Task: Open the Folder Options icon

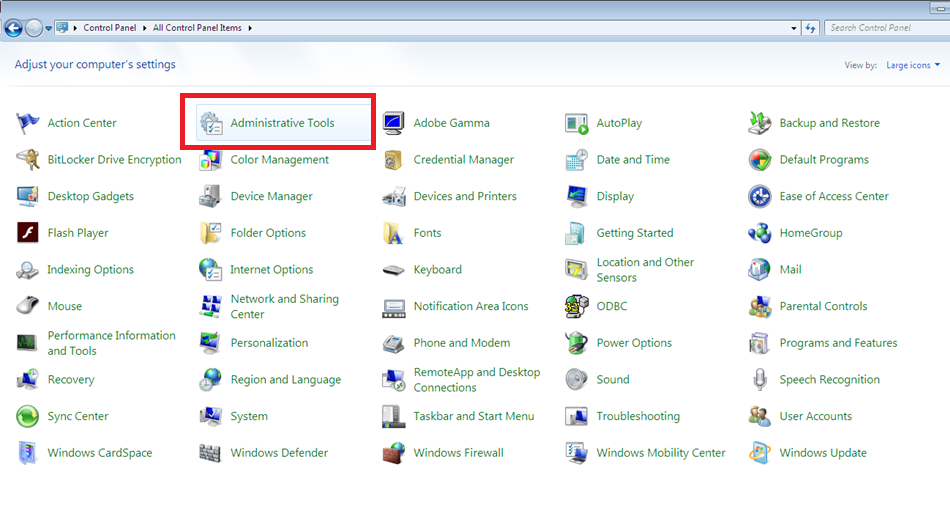Action: pos(211,233)
